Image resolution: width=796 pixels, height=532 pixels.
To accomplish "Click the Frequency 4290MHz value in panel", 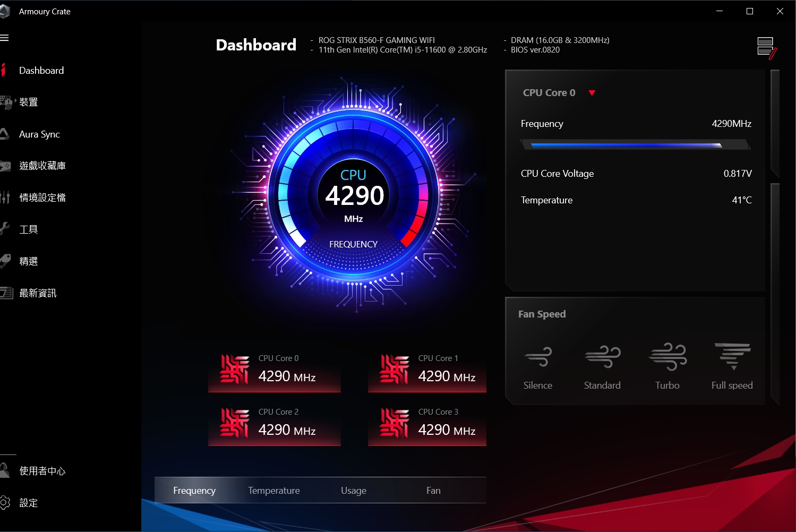I will 732,124.
